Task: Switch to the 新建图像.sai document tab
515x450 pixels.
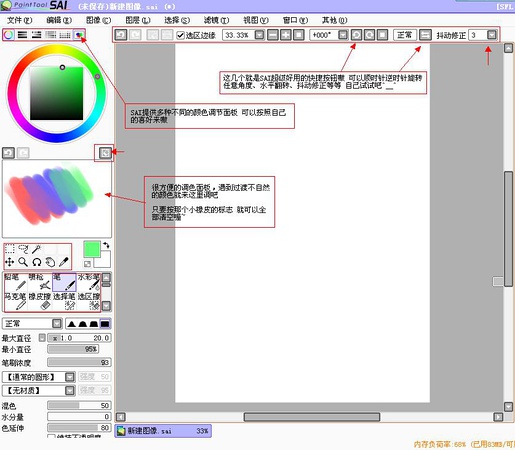Action: pyautogui.click(x=163, y=431)
